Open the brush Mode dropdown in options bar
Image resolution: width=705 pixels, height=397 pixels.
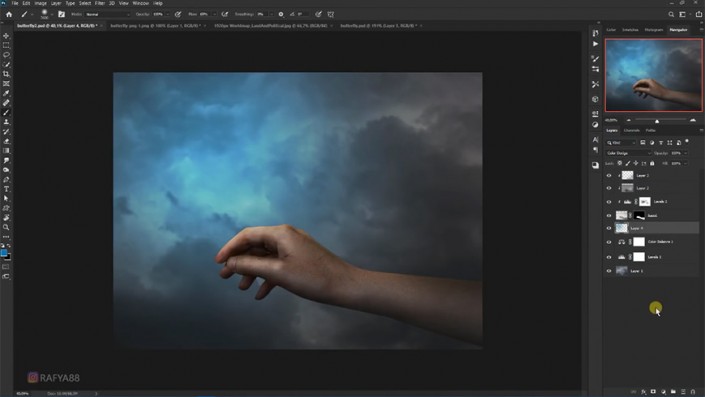(107, 14)
